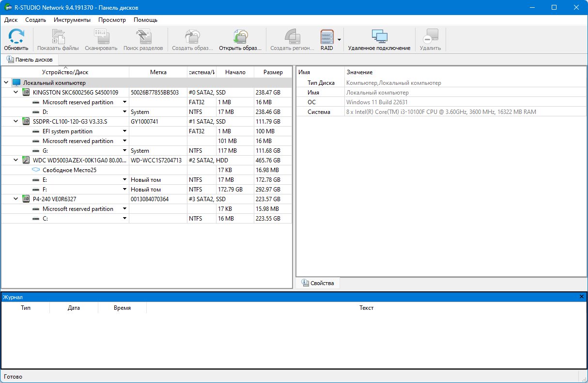Open Удаленное подключение remote connection
The width and height of the screenshot is (588, 383).
pyautogui.click(x=379, y=37)
